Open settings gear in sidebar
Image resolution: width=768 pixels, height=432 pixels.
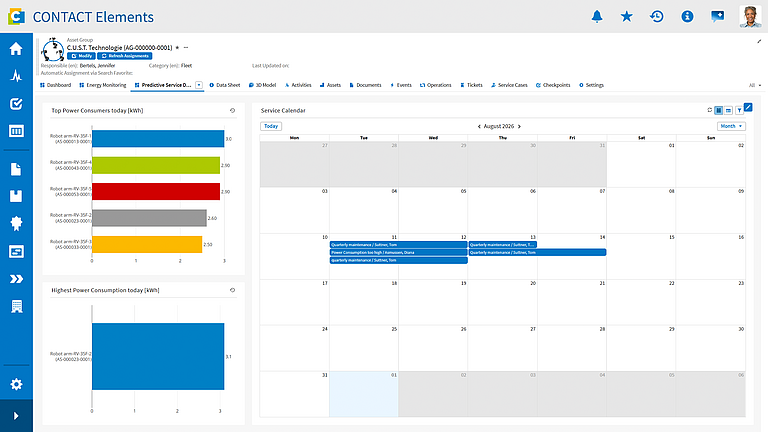tap(16, 384)
